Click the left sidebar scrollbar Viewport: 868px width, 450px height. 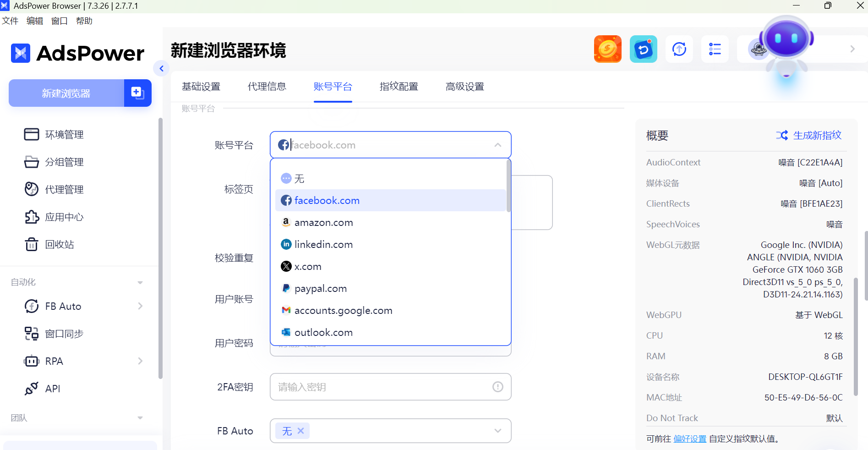160,248
